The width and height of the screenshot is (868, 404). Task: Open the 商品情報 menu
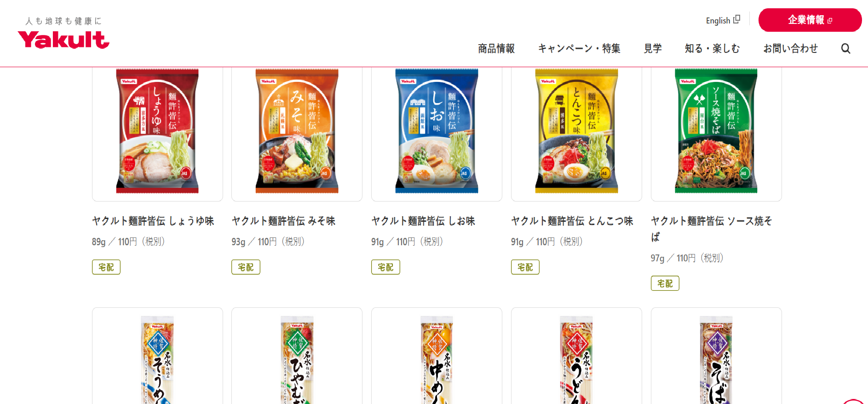click(x=496, y=48)
